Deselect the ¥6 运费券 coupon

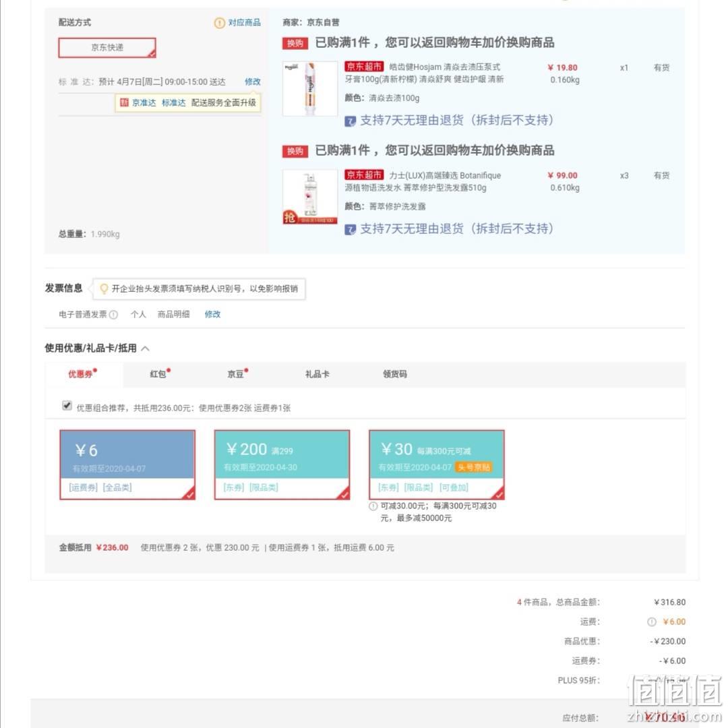(x=127, y=464)
